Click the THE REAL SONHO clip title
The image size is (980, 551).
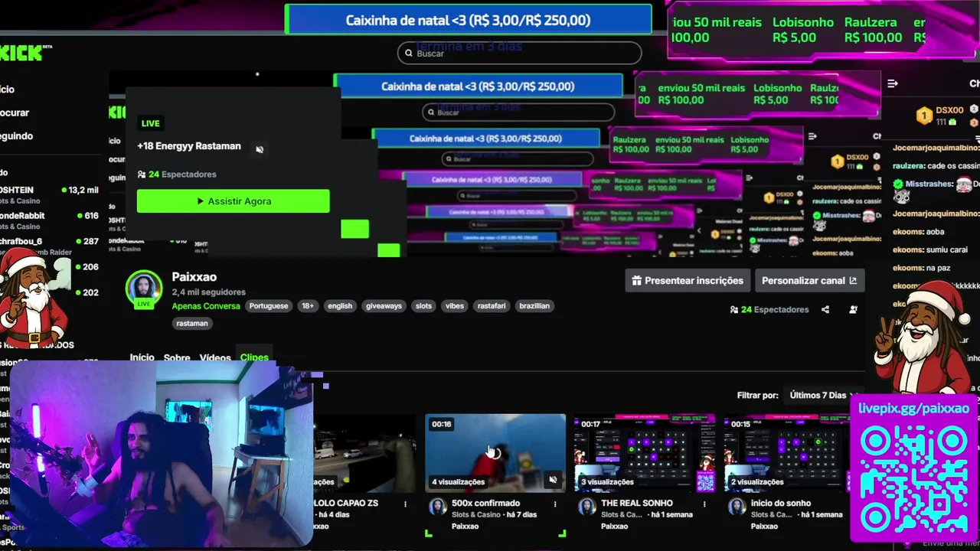[x=637, y=504]
